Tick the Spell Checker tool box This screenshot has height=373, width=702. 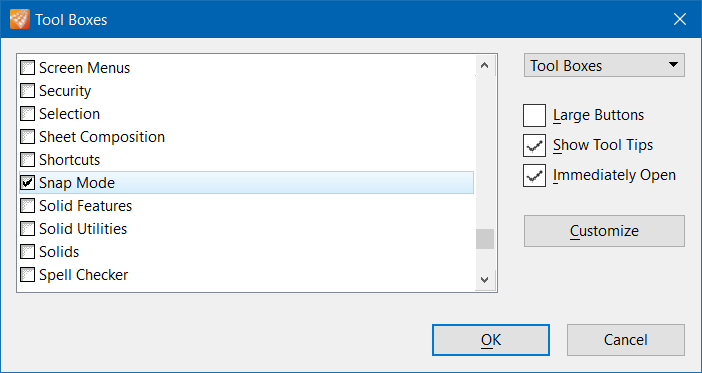click(x=28, y=274)
